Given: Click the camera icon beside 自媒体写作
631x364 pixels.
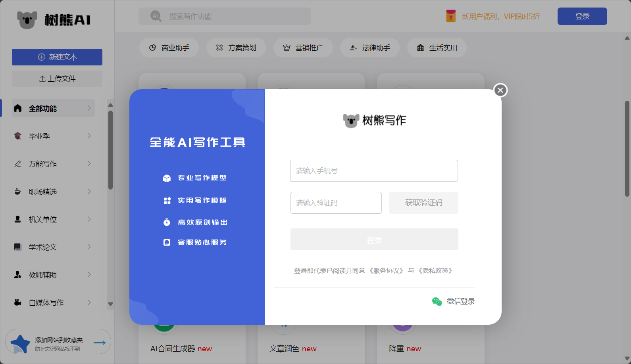Looking at the screenshot, I should (18, 303).
